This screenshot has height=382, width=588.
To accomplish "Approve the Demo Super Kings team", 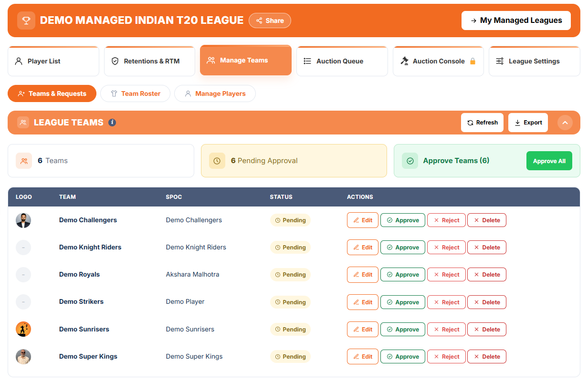I will pos(403,357).
